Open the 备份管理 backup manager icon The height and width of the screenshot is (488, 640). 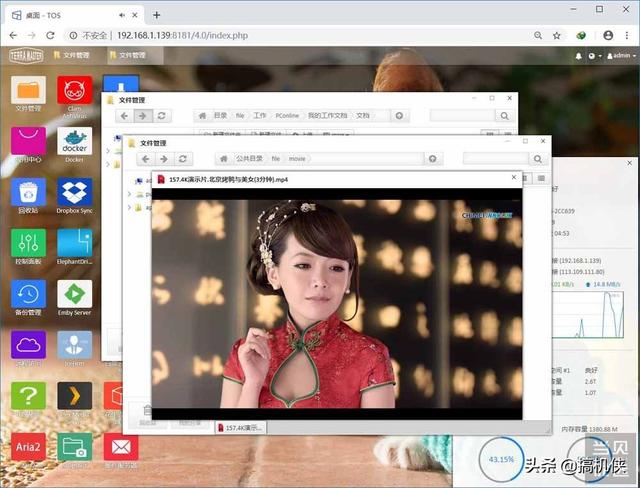28,294
